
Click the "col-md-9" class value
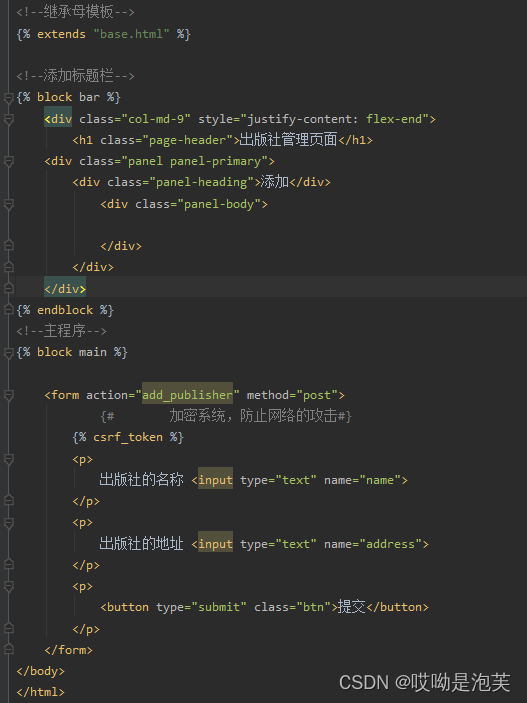tap(156, 119)
